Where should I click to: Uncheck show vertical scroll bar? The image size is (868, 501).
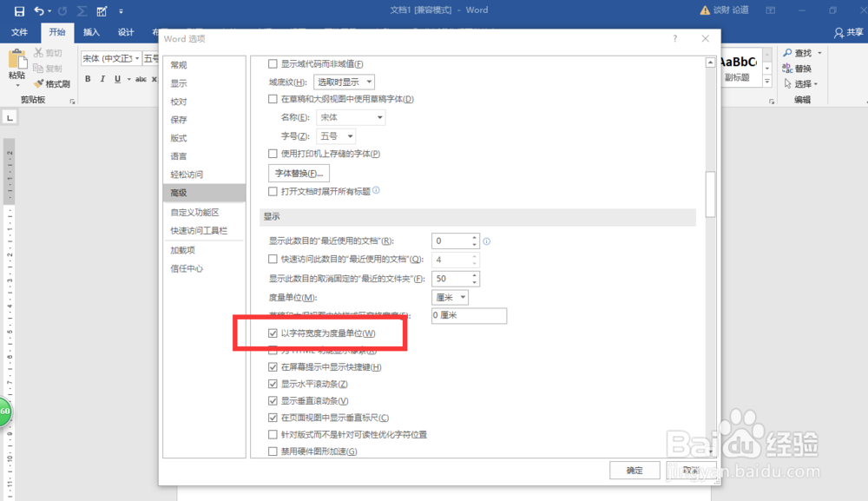coord(273,400)
